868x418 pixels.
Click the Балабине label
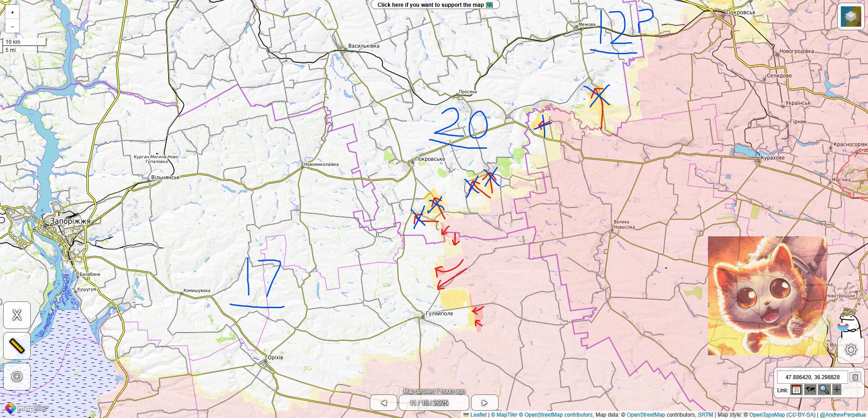90,274
